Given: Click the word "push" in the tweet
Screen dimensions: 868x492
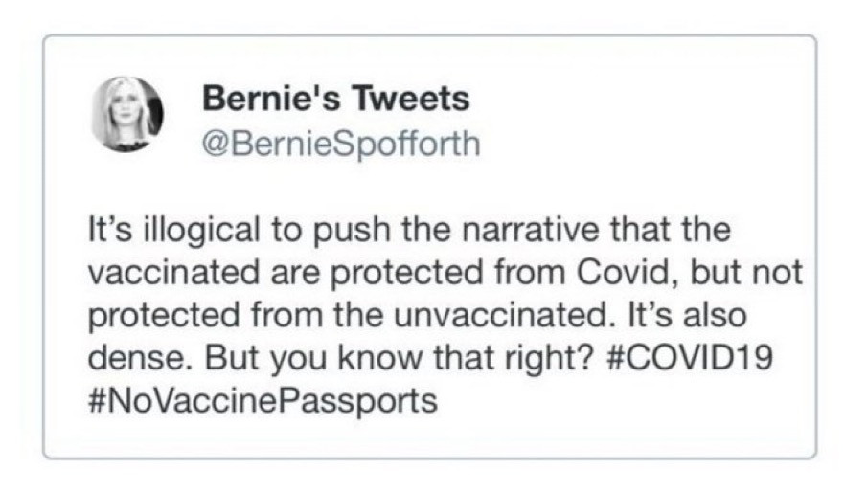Looking at the screenshot, I should click(342, 232).
